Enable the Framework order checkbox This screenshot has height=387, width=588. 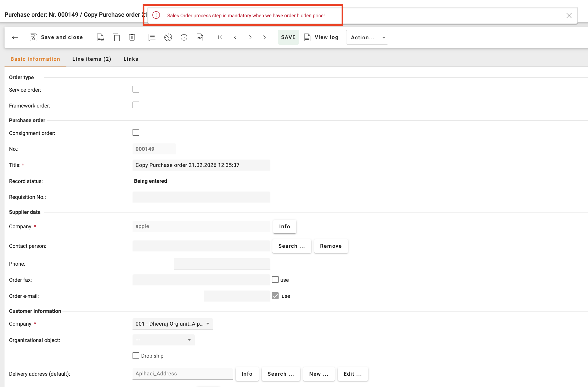click(136, 105)
